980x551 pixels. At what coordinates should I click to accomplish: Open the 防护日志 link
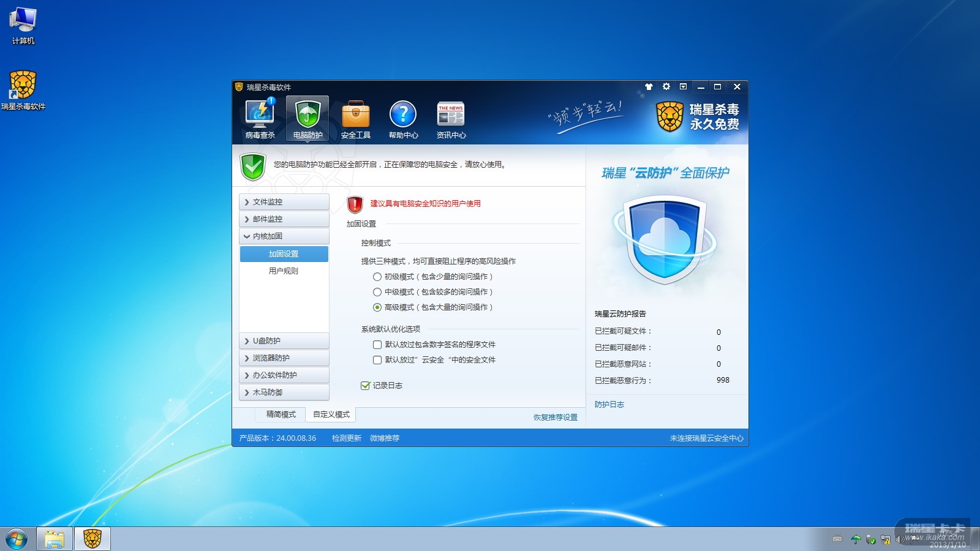pyautogui.click(x=609, y=405)
